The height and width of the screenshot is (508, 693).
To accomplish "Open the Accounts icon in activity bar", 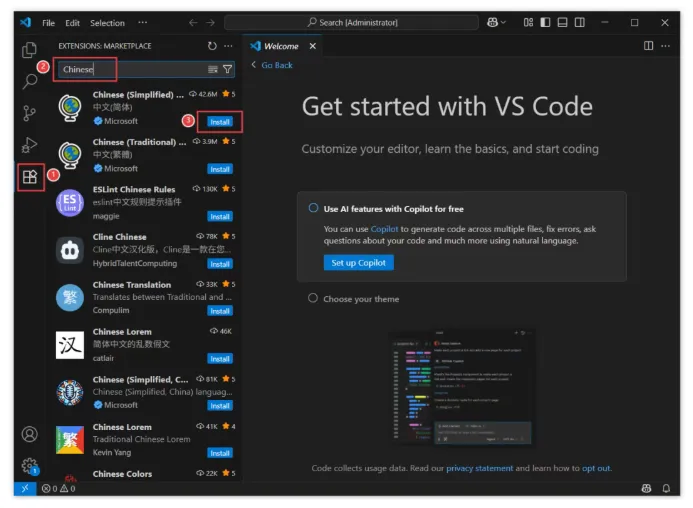I will point(30,434).
